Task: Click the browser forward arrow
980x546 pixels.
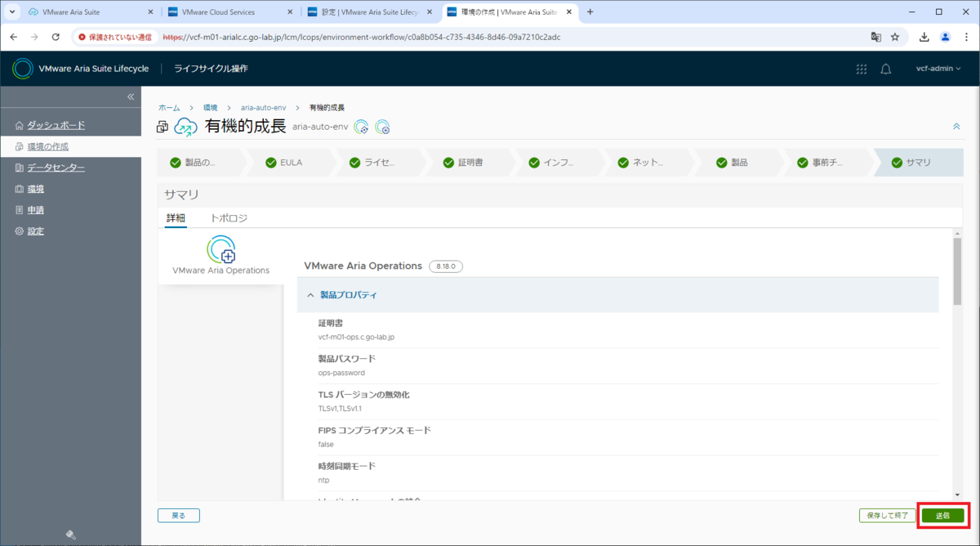Action: click(x=34, y=37)
